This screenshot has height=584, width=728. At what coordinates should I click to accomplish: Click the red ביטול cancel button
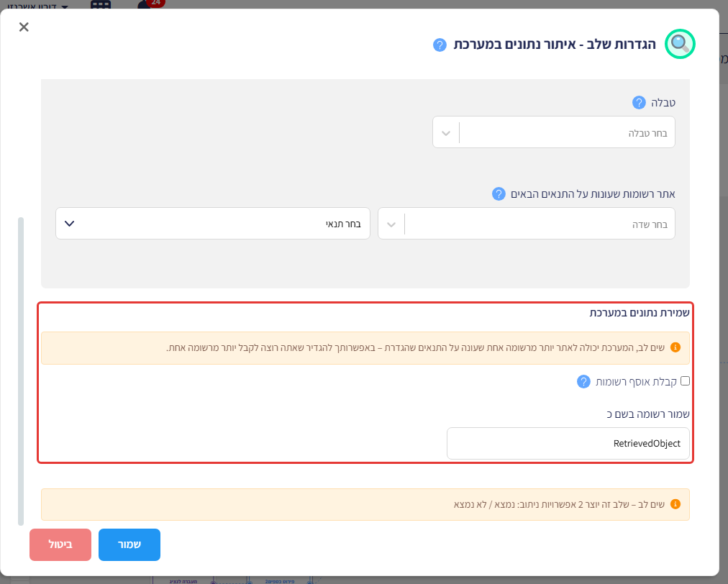(x=60, y=544)
